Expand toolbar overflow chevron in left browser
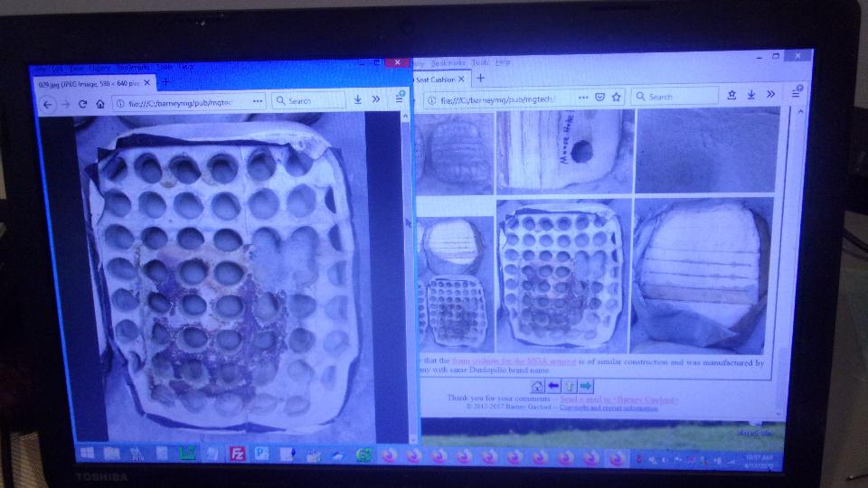The image size is (868, 488). tap(377, 100)
